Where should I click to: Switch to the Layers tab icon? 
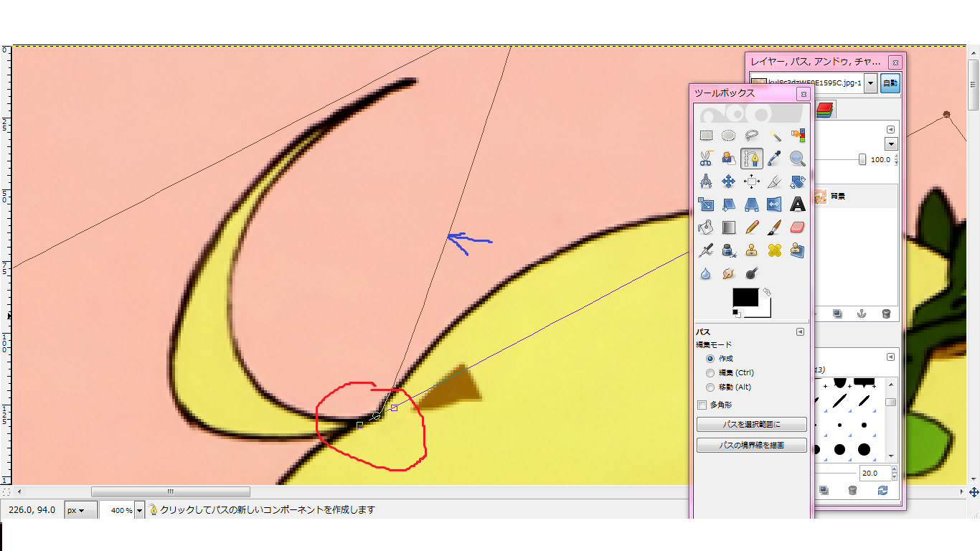tap(826, 109)
